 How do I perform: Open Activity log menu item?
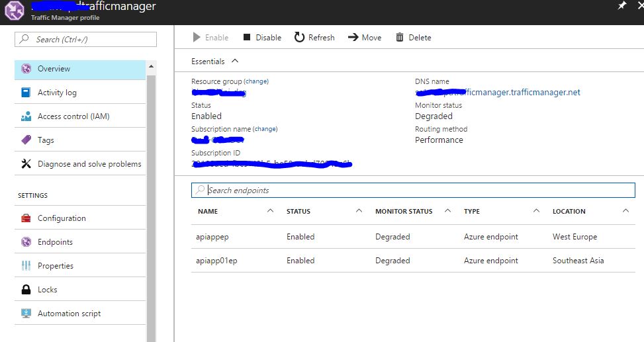tap(80, 93)
